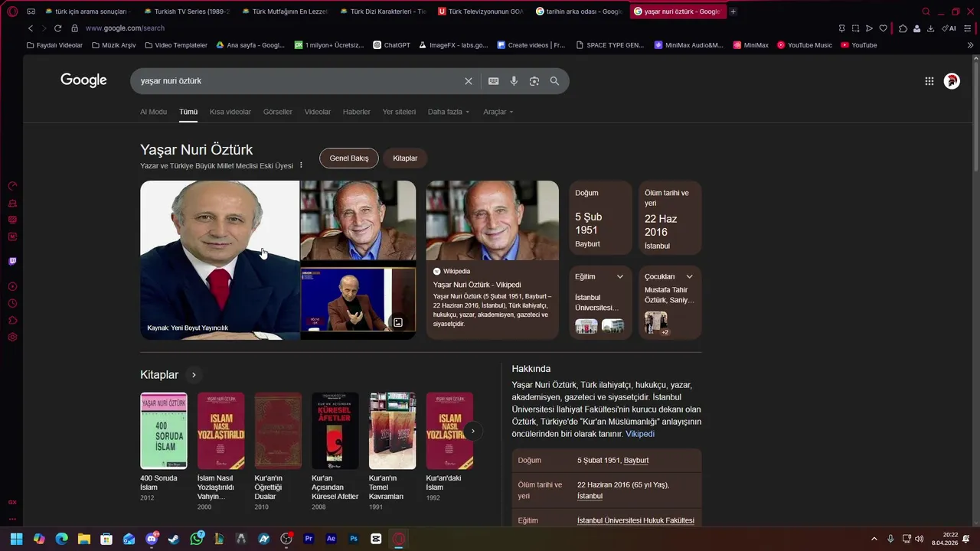Select Genel Bakış chip
Viewport: 980px width, 551px height.
(349, 158)
